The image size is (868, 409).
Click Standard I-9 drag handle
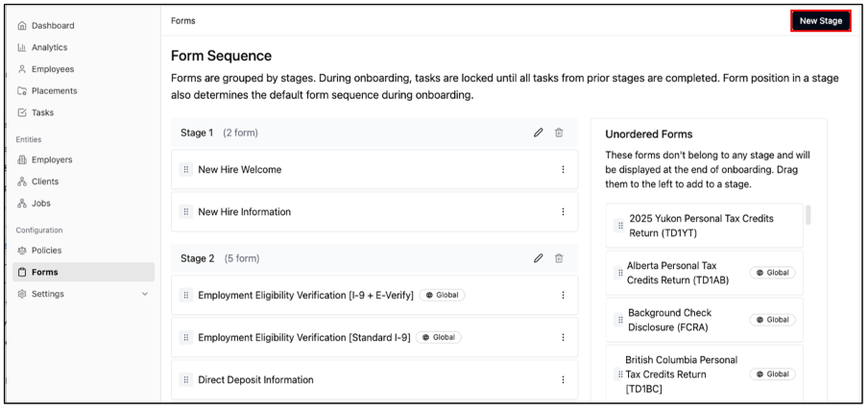click(x=186, y=337)
